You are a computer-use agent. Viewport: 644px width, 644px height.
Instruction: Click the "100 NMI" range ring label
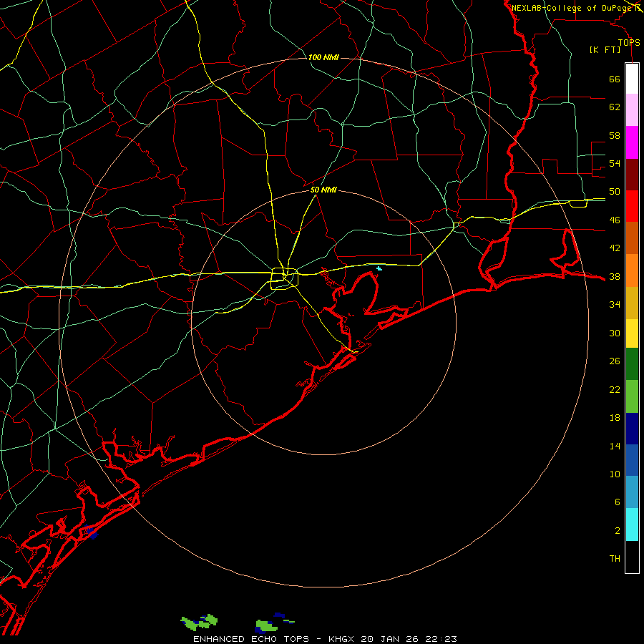pos(323,57)
